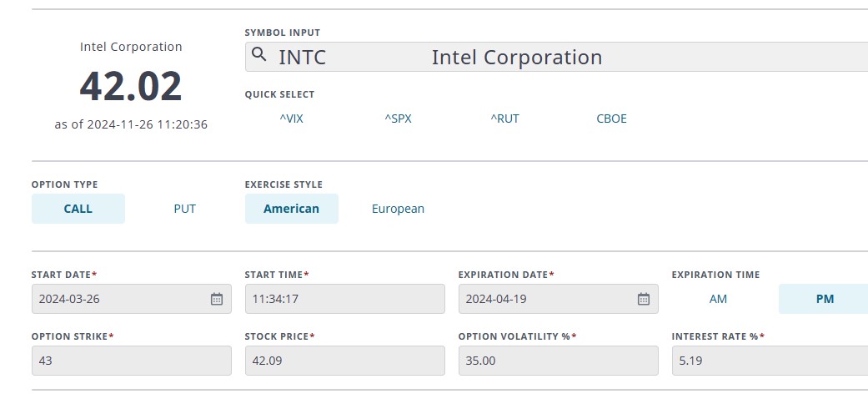Click the EXPIRATION TIME label
The height and width of the screenshot is (394, 868).
(x=715, y=275)
